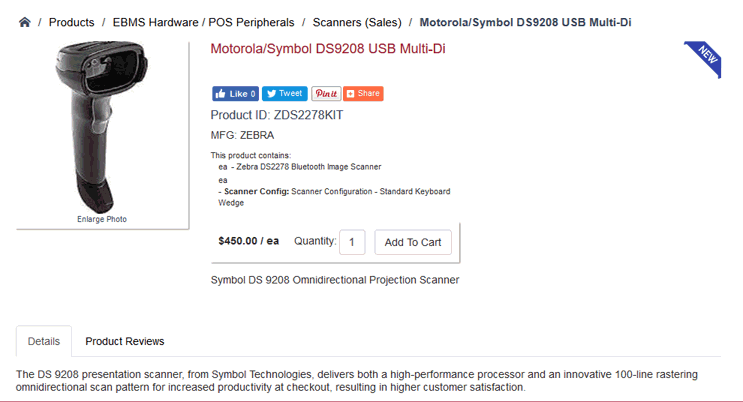Open the Product Reviews tab
The height and width of the screenshot is (402, 743).
[125, 341]
